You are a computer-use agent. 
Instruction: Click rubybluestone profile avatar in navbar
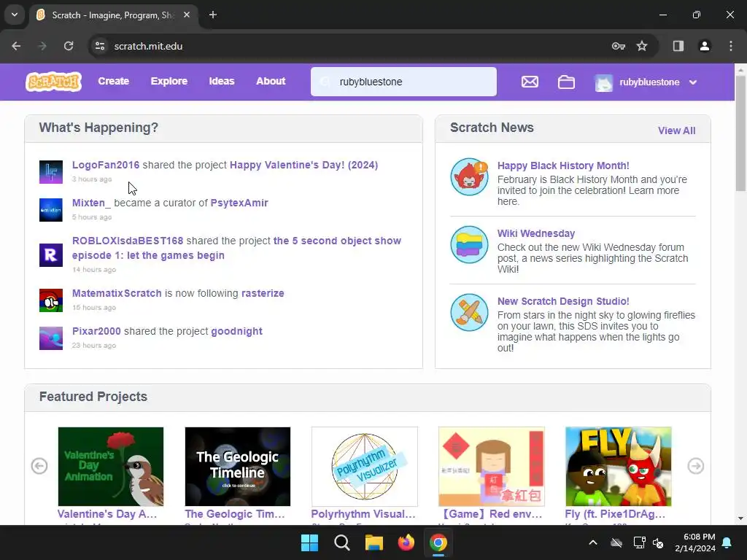pos(603,82)
